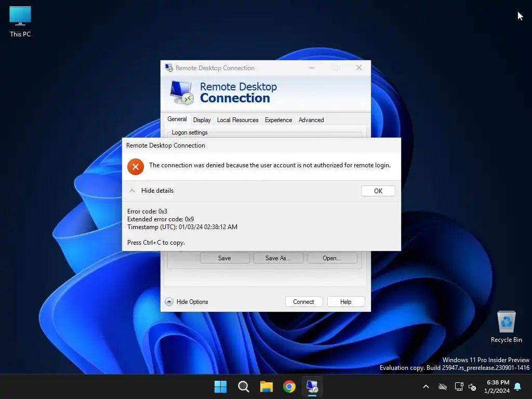This screenshot has width=532, height=399.
Task: Open the Local Resources tab
Action: pos(237,120)
